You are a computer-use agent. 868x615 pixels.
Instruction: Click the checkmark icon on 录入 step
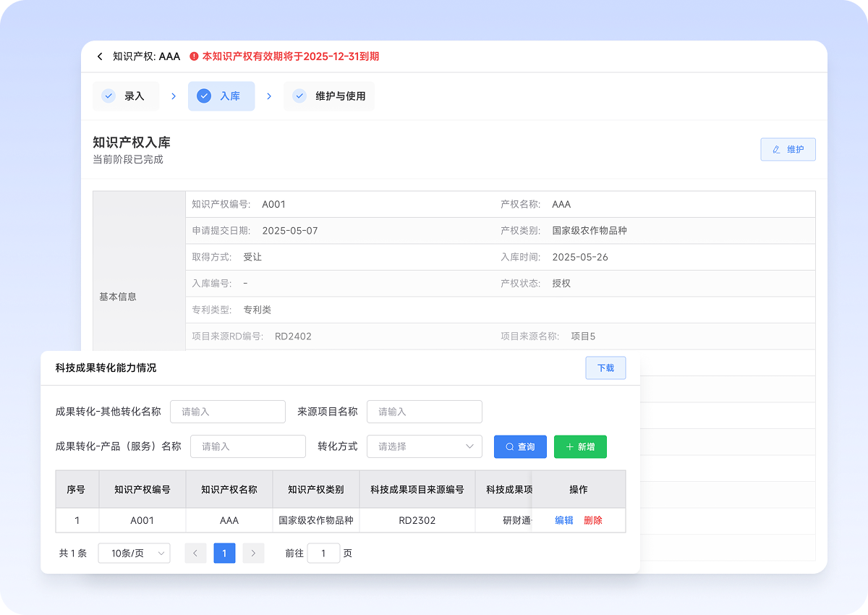click(109, 96)
